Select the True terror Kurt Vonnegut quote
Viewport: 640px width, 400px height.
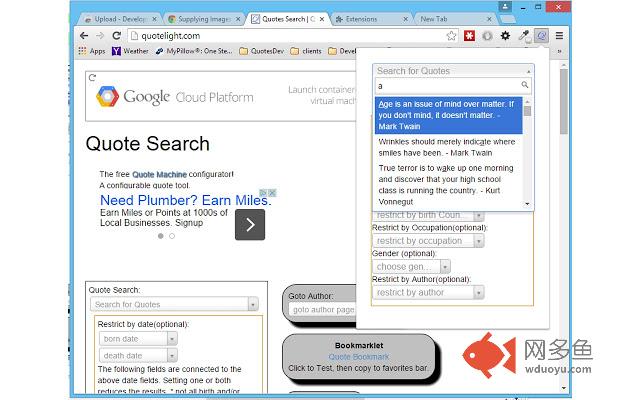pos(449,185)
